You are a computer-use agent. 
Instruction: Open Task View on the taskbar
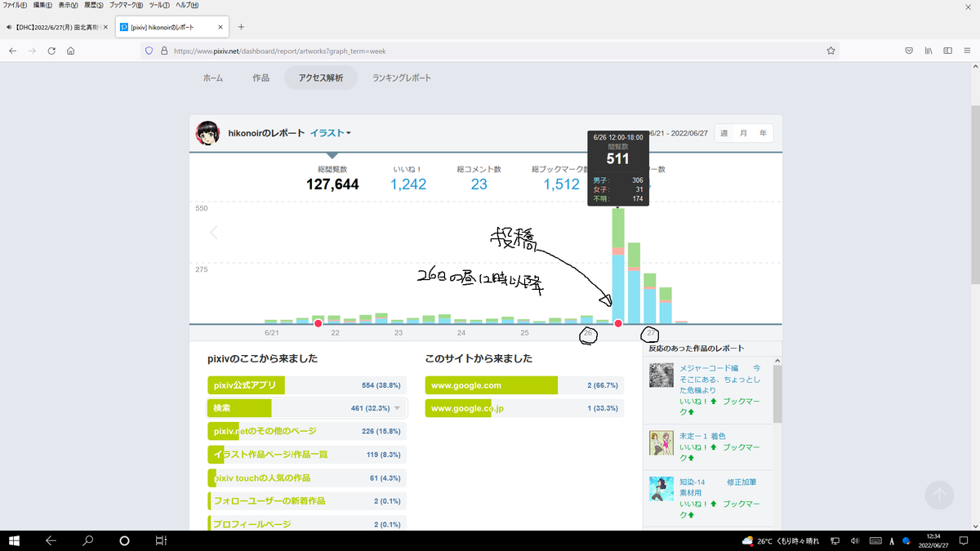pyautogui.click(x=162, y=540)
